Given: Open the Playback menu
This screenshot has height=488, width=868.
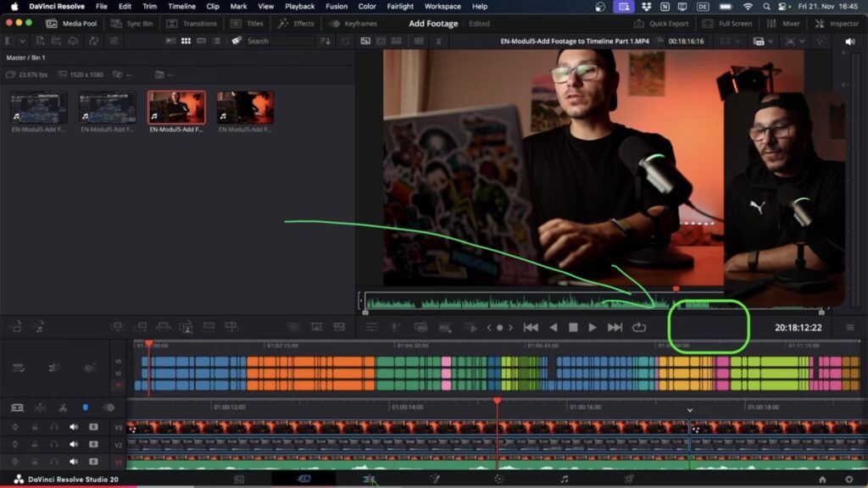Looking at the screenshot, I should point(300,6).
